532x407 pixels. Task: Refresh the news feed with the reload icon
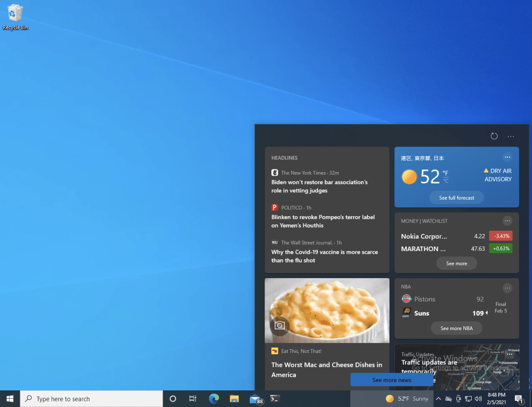[494, 136]
